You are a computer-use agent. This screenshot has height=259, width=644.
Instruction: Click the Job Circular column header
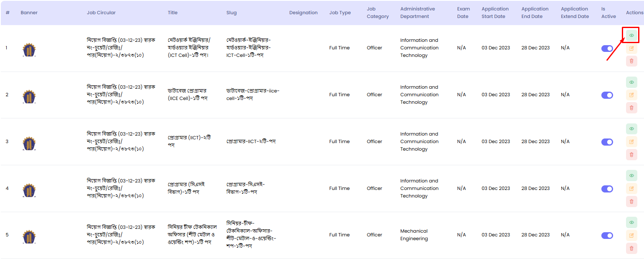pos(101,13)
